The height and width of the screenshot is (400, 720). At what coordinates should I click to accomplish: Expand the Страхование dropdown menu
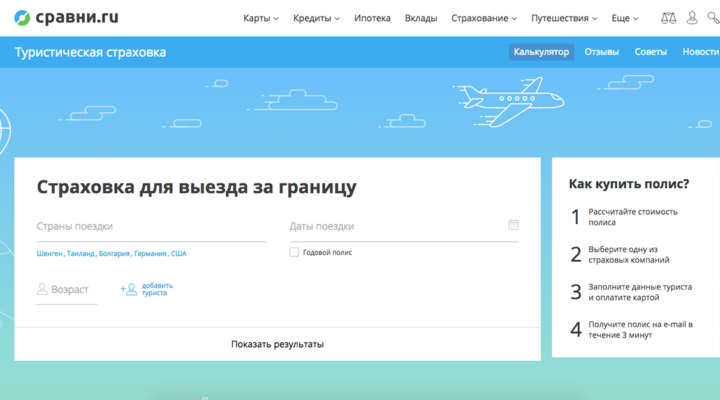click(484, 18)
